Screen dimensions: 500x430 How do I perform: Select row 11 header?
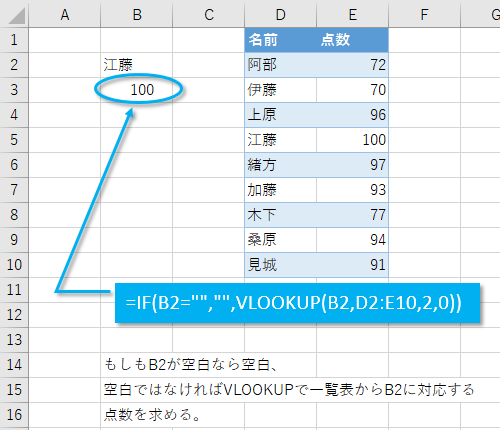[x=14, y=290]
